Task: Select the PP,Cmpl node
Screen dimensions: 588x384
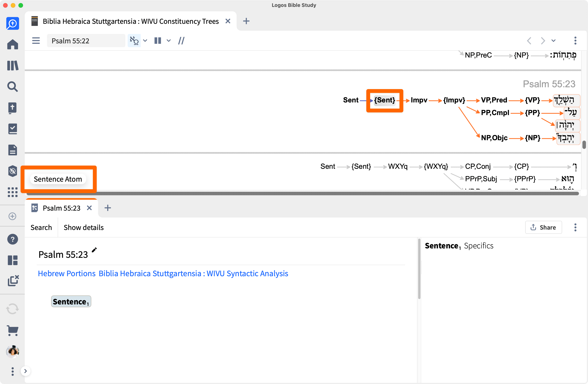Action: coord(495,113)
